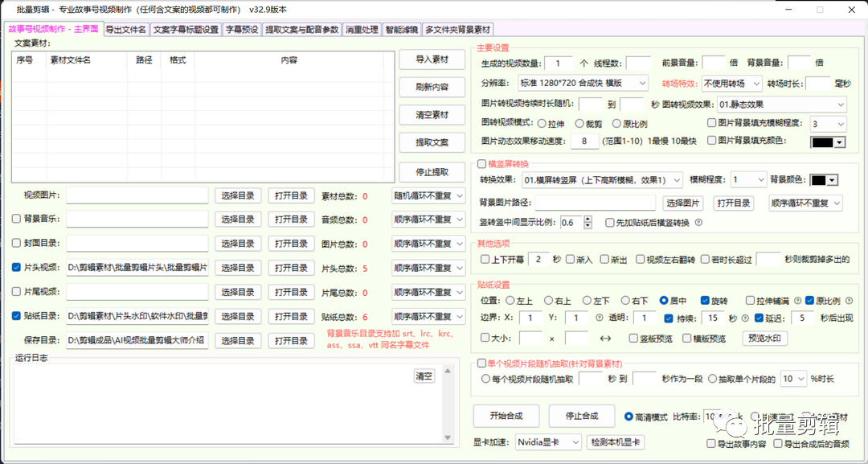Image resolution: width=868 pixels, height=464 pixels.
Task: Click the 停止合成 button
Action: [x=582, y=416]
